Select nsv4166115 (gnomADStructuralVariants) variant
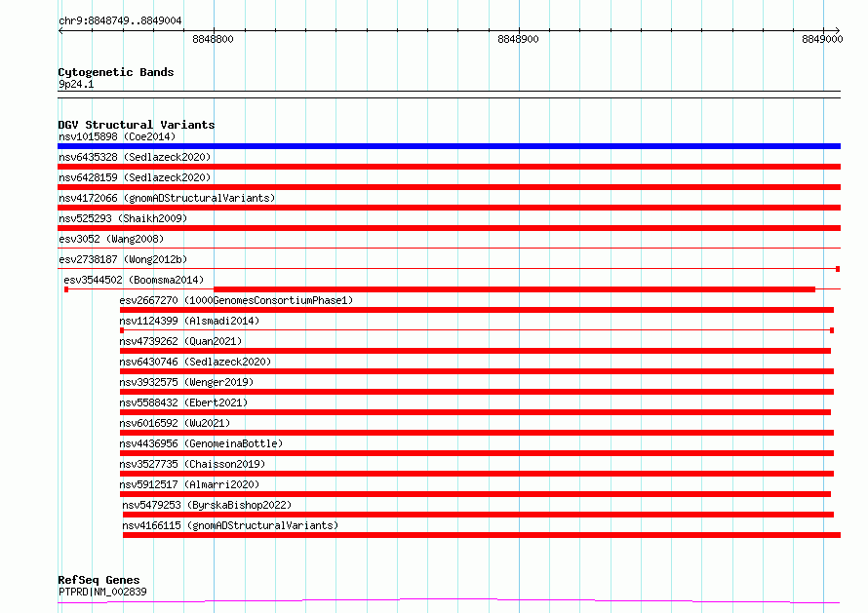This screenshot has height=613, width=868. [230, 525]
